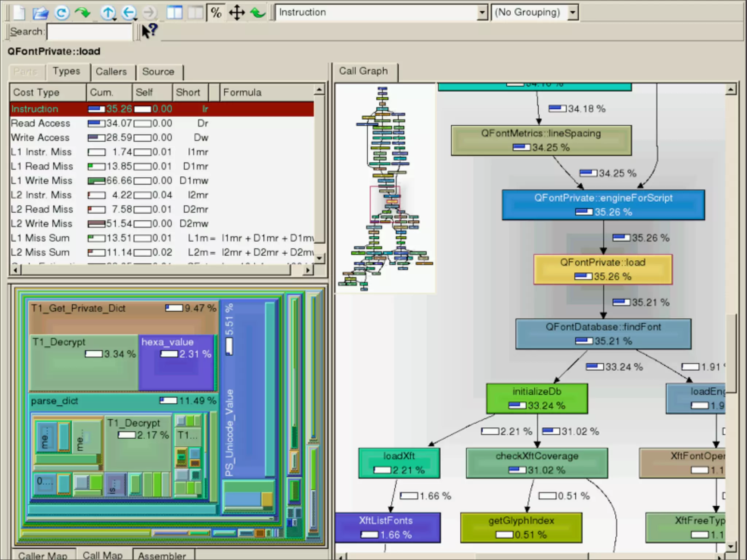
Task: Switch to the Callers tab
Action: click(x=111, y=71)
